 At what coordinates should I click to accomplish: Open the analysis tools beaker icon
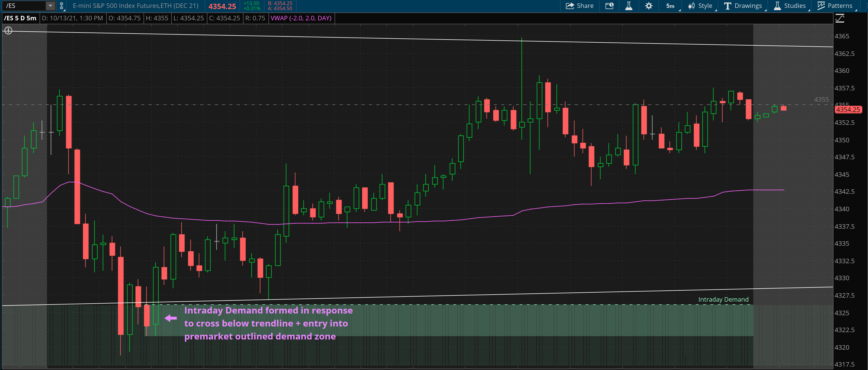pos(629,6)
